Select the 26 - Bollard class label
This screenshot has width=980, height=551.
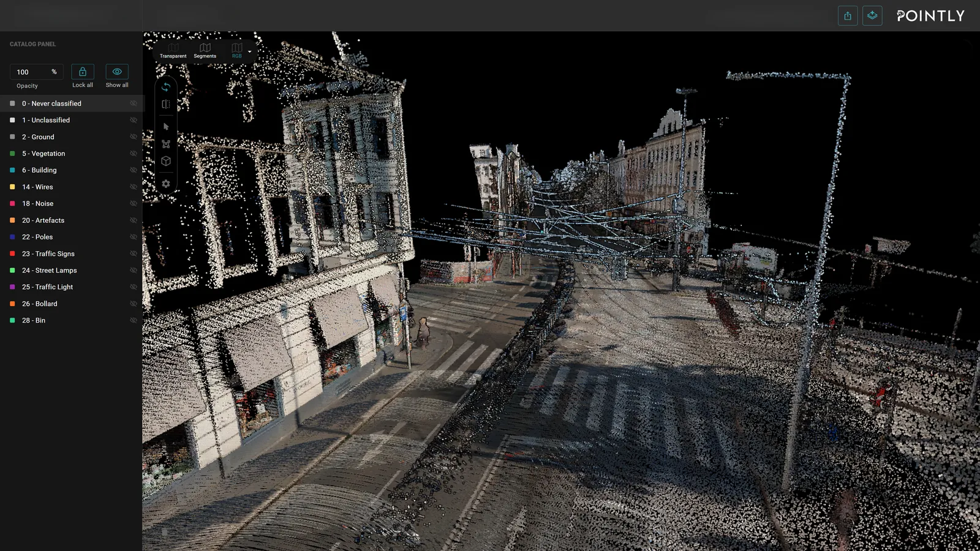(x=40, y=304)
